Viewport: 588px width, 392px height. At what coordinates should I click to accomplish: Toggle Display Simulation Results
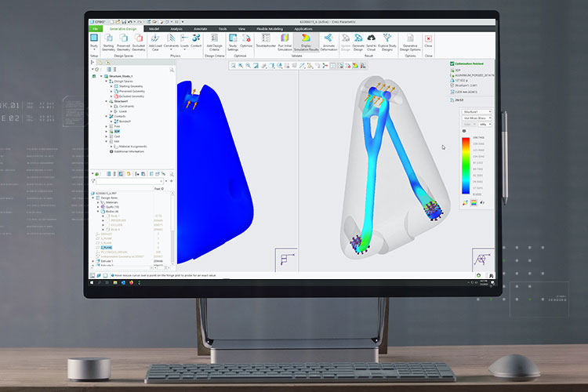(307, 39)
